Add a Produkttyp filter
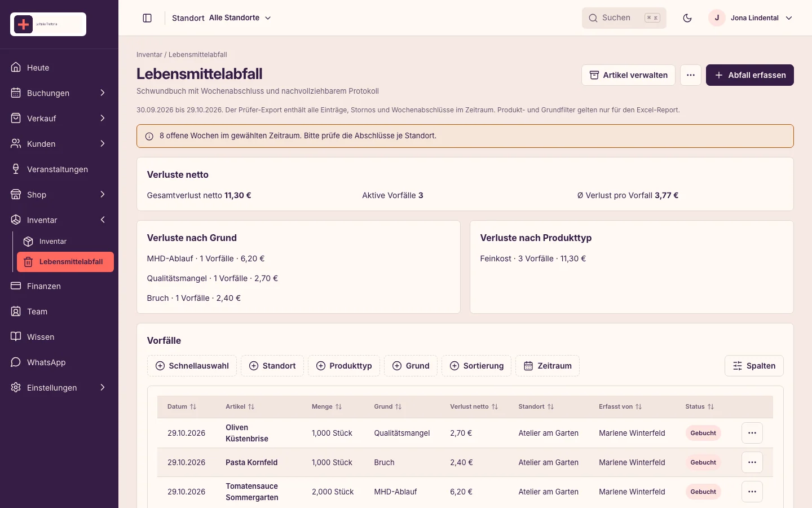This screenshot has width=812, height=508. point(344,366)
